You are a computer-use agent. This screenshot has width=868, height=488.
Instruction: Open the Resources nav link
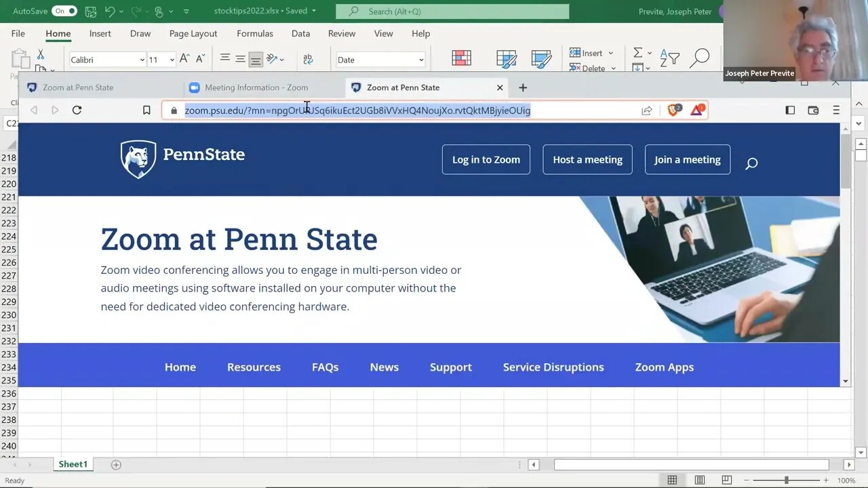coord(254,367)
